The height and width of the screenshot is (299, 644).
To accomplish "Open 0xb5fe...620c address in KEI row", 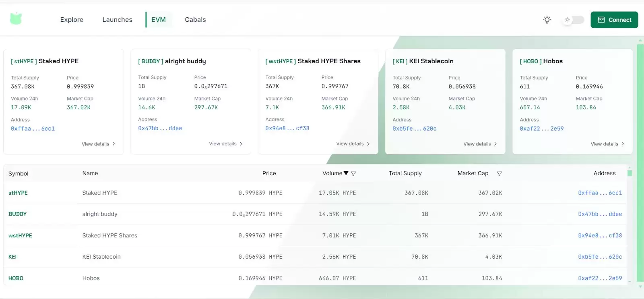I will [x=600, y=257].
